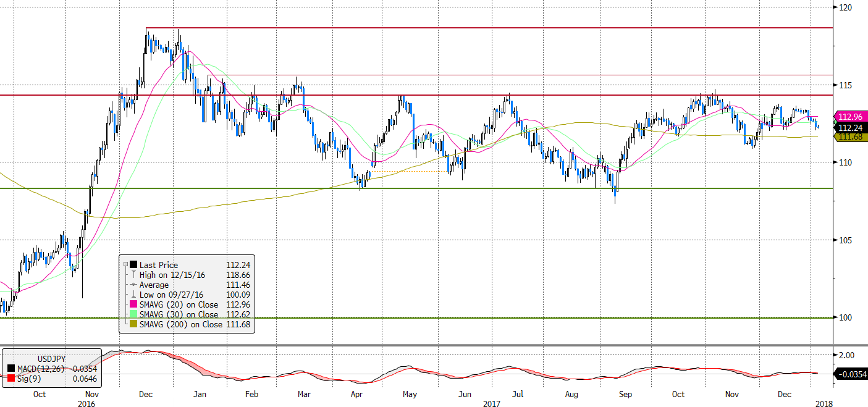Click the Sep label on time axis
868x407 pixels.
pyautogui.click(x=626, y=393)
